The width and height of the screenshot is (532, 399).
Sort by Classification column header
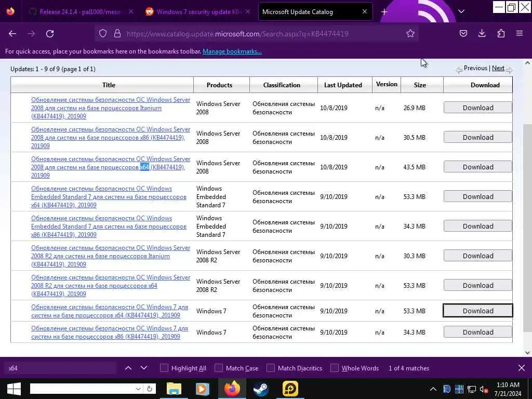(282, 85)
